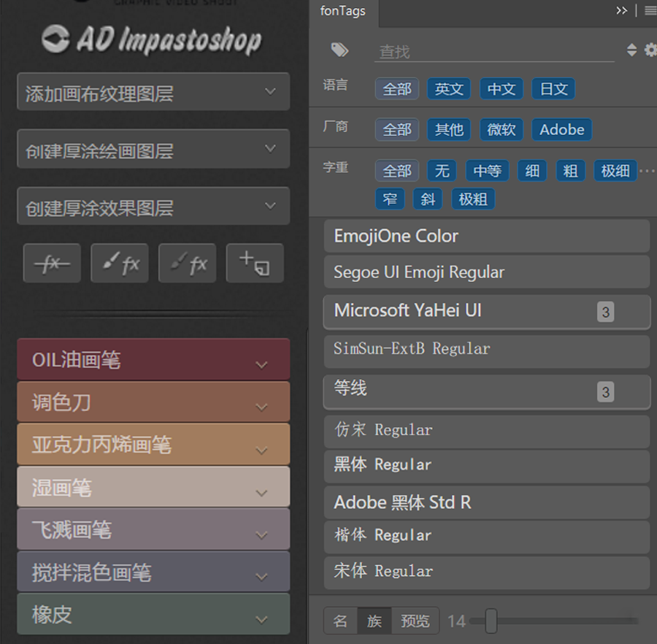657x644 pixels.
Task: Select 全部 in the 语言 filter row
Action: (x=397, y=89)
